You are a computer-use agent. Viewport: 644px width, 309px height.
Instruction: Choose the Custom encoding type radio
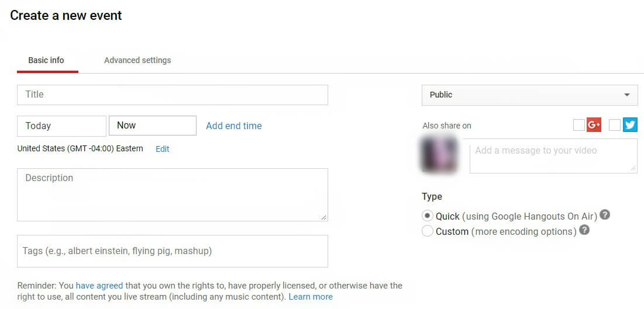click(428, 231)
